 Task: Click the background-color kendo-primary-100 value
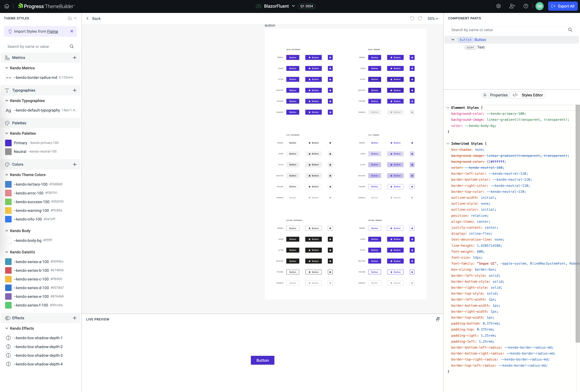(x=506, y=114)
